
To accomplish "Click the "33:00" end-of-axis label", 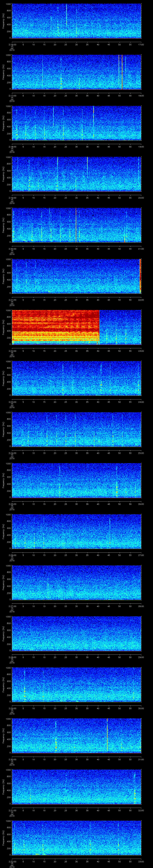I will [141, 861].
